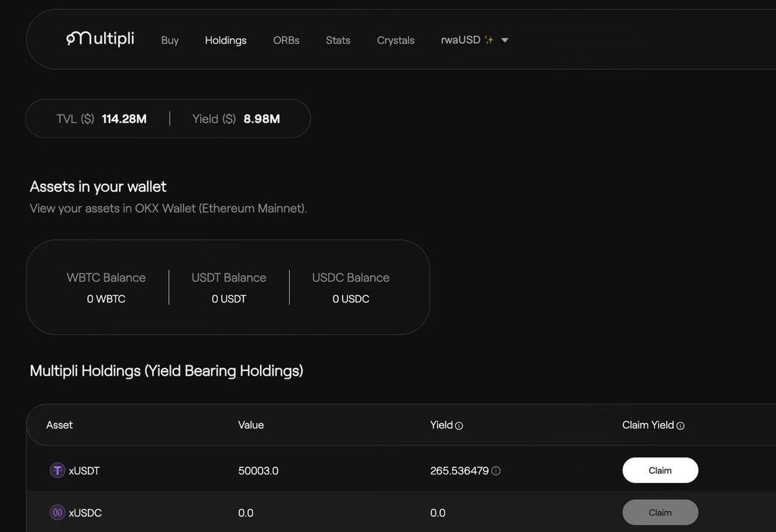This screenshot has height=532, width=776.
Task: Click the 0 USDT value
Action: [x=229, y=299]
